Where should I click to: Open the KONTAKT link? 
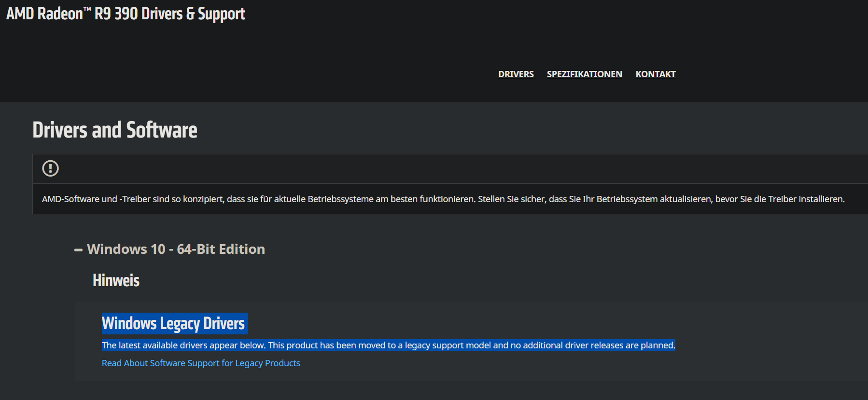click(655, 74)
